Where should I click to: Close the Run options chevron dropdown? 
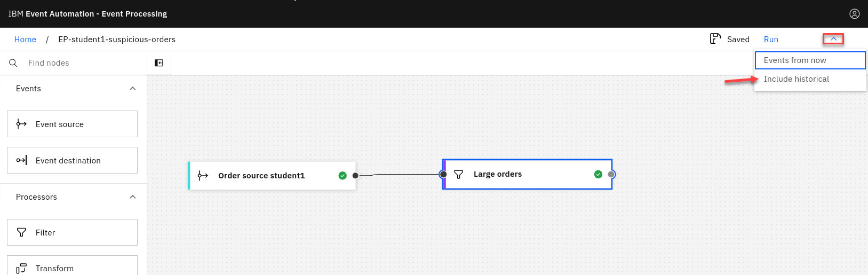coord(833,39)
